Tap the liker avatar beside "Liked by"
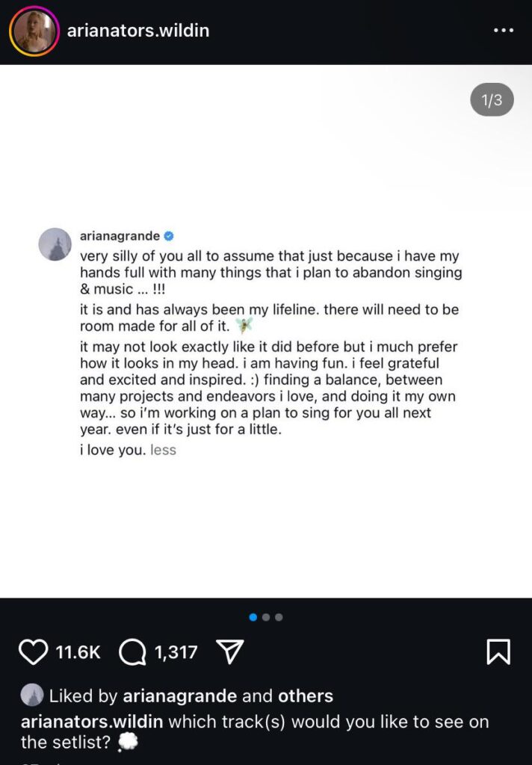Image resolution: width=532 pixels, height=765 pixels. coord(31,696)
